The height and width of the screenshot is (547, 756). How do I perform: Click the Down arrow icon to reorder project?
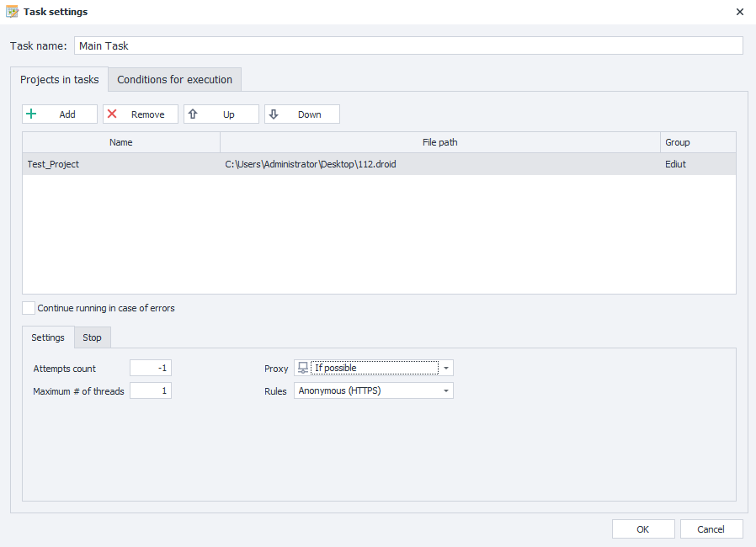[x=275, y=114]
